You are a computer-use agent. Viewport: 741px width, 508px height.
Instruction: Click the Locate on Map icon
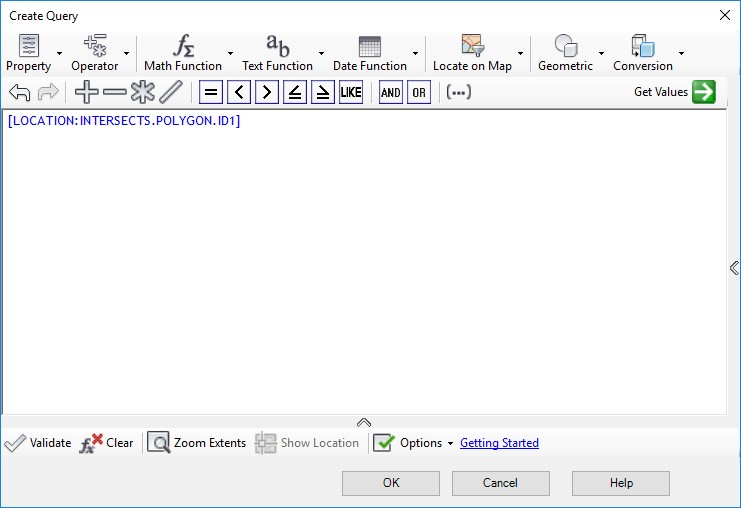473,45
